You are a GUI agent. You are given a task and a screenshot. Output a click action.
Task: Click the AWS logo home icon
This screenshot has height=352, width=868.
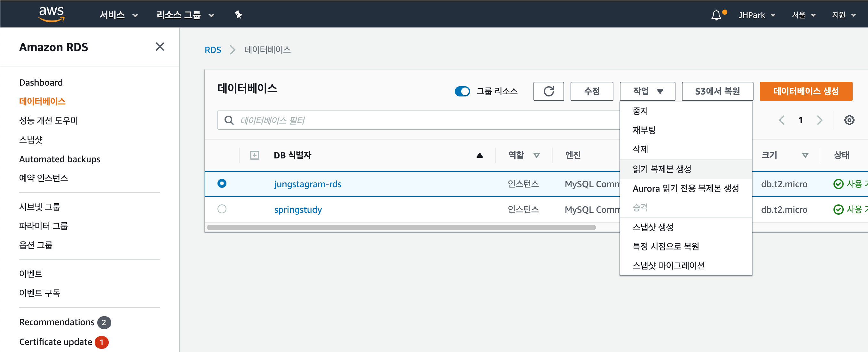[51, 14]
